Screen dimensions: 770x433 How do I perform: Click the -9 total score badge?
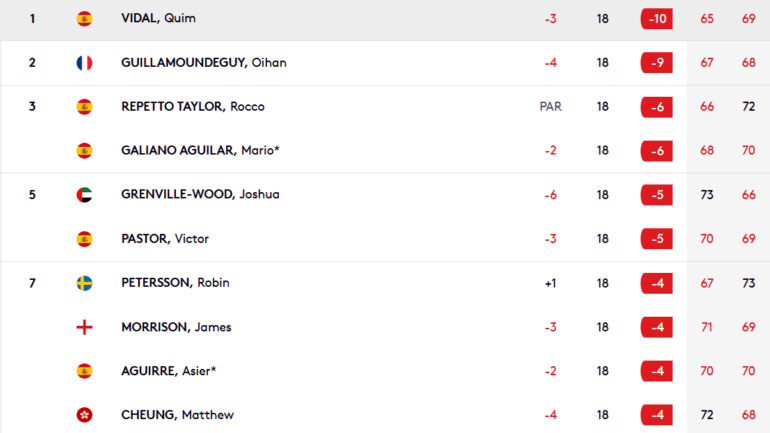657,63
